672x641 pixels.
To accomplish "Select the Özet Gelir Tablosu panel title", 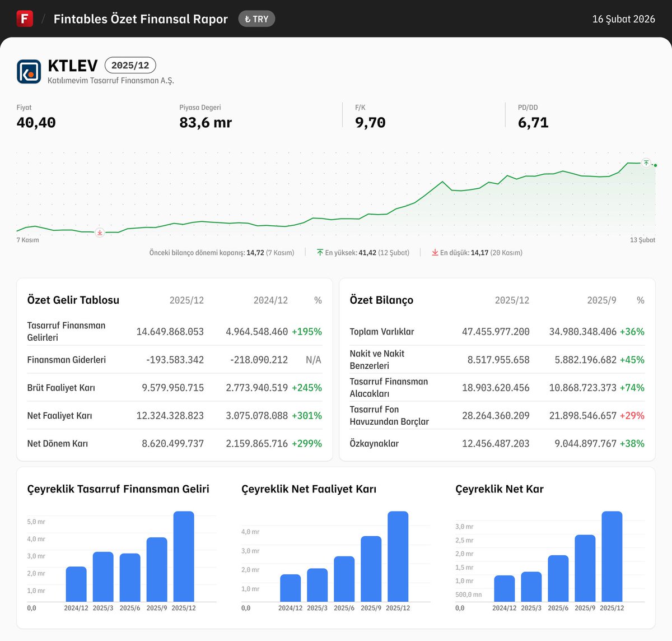I will pyautogui.click(x=73, y=300).
